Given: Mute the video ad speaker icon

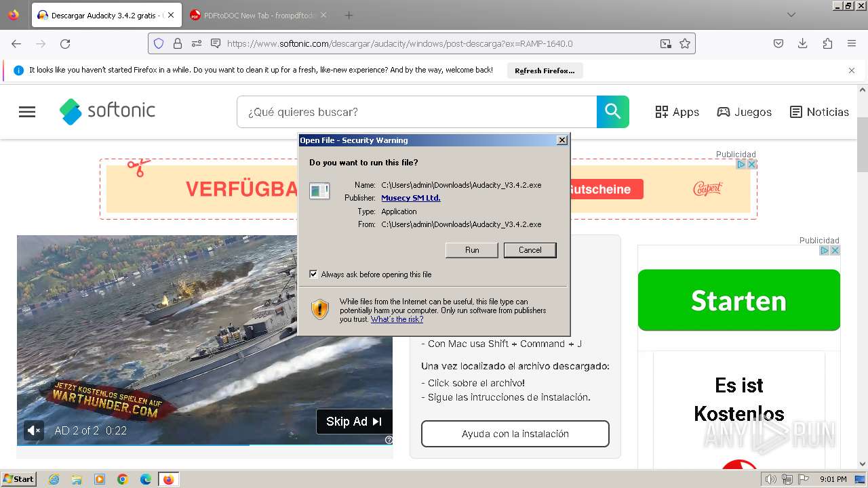Looking at the screenshot, I should [34, 430].
